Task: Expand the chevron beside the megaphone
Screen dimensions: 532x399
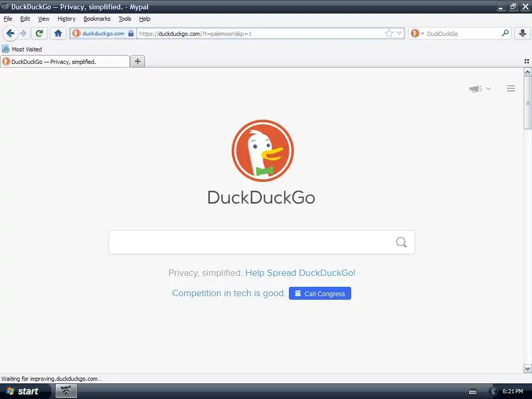Action: (x=488, y=88)
